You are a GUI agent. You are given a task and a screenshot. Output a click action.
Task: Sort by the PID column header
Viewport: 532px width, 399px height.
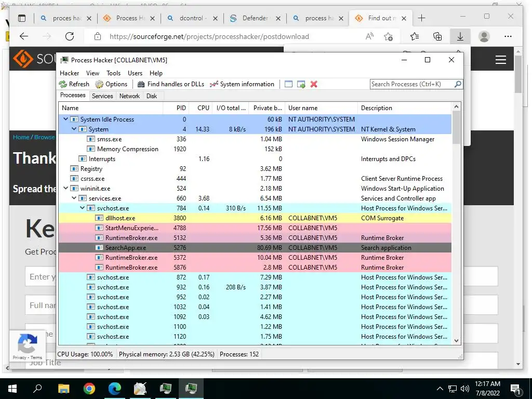(176, 108)
